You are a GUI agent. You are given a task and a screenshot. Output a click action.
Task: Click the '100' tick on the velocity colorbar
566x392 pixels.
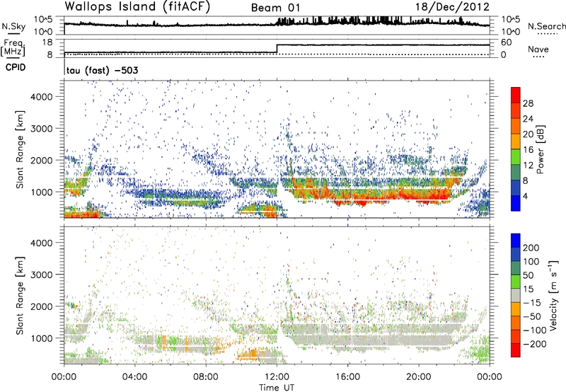(531, 262)
